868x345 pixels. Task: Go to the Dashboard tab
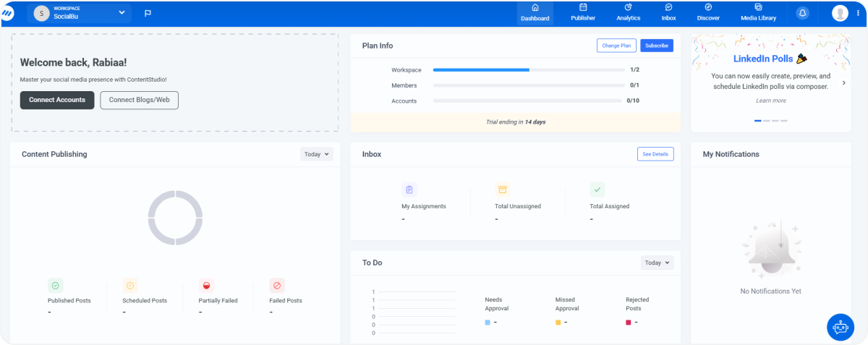[535, 13]
